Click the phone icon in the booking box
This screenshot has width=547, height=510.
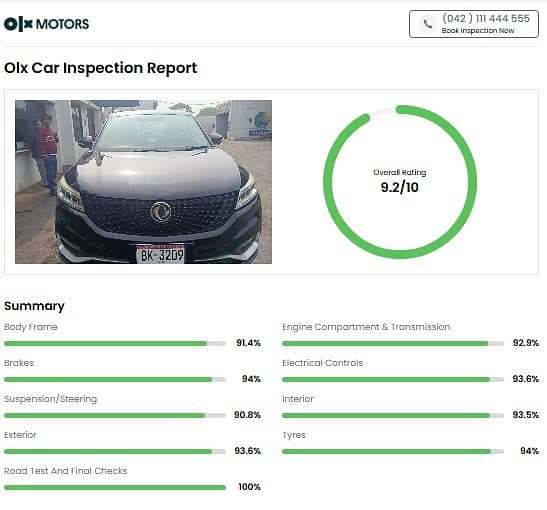[x=428, y=24]
